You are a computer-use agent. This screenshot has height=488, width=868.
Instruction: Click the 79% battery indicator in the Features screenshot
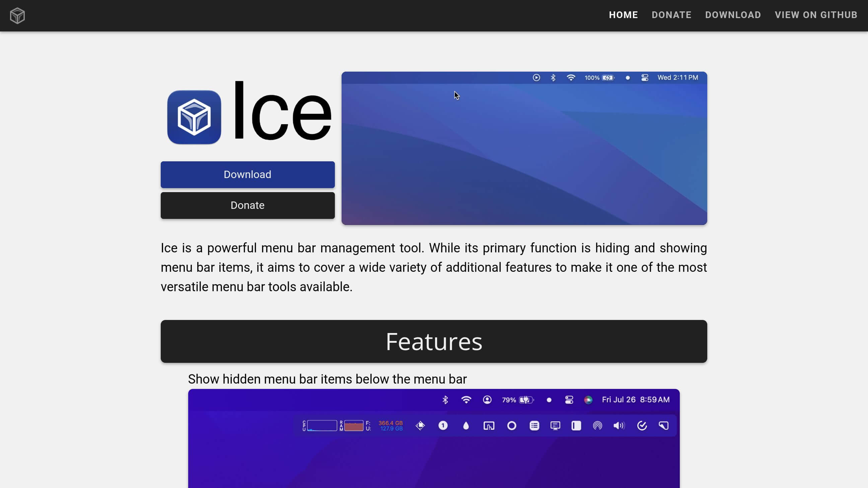[518, 400]
